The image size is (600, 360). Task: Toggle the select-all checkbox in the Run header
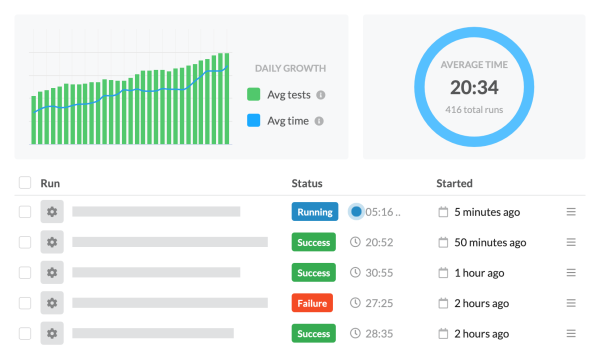25,183
